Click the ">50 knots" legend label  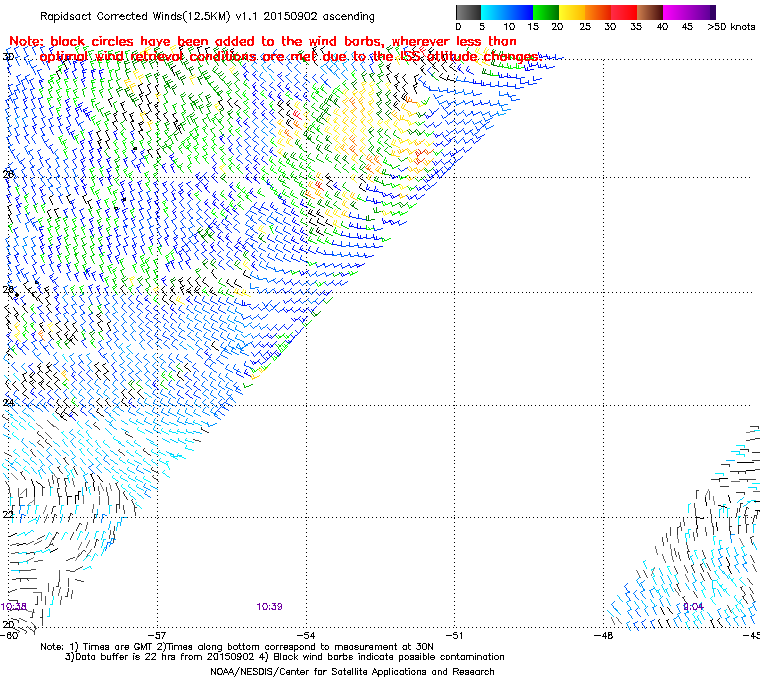pos(731,27)
